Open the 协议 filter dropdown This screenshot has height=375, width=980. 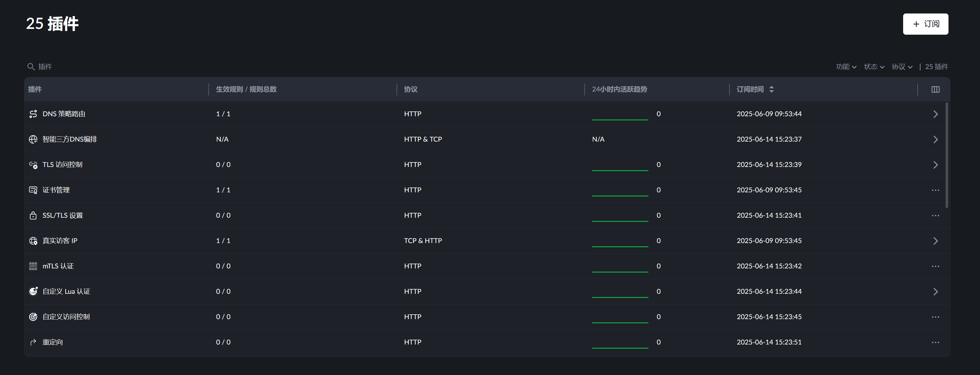(x=902, y=67)
